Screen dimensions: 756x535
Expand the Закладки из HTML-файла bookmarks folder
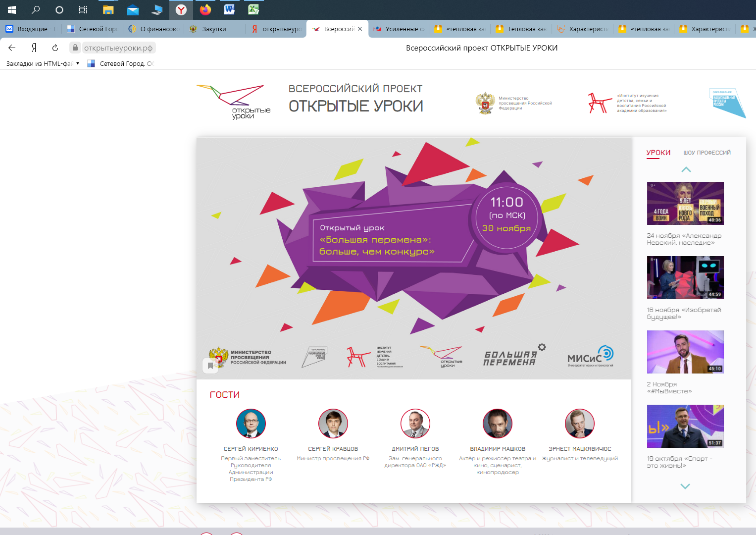pos(43,63)
